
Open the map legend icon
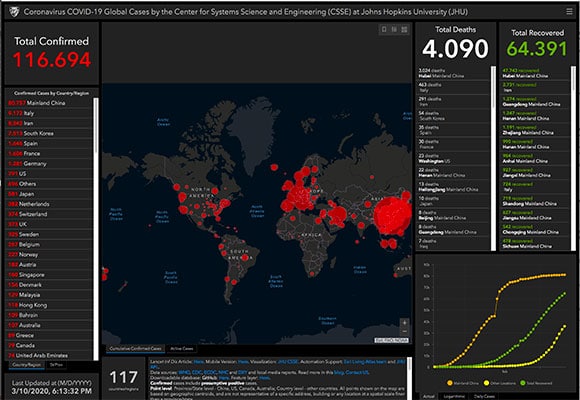click(394, 29)
